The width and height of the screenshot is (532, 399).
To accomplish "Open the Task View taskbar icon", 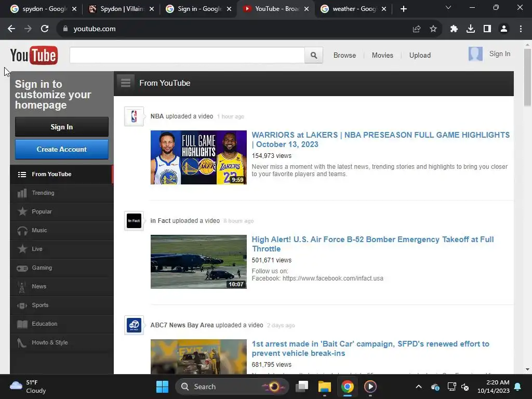I will tap(302, 387).
